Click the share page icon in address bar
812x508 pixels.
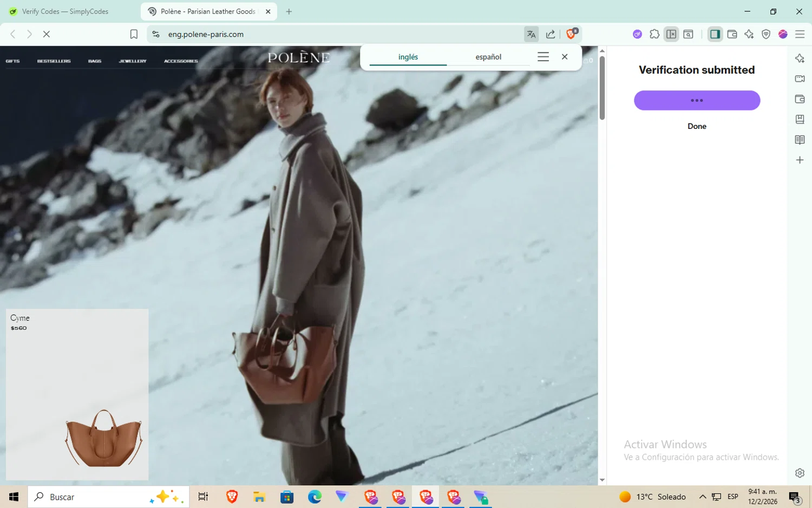[x=551, y=34]
